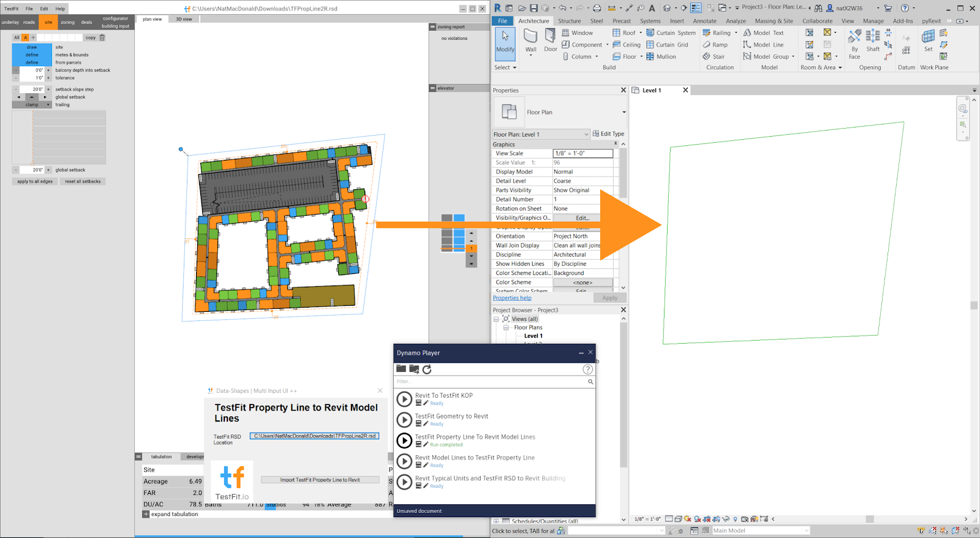This screenshot has height=538, width=980.
Task: Click the Set work plane tool
Action: (929, 40)
